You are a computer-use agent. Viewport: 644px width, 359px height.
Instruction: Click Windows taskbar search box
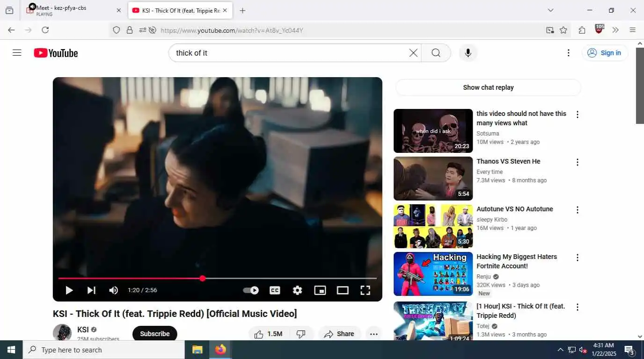click(x=103, y=350)
